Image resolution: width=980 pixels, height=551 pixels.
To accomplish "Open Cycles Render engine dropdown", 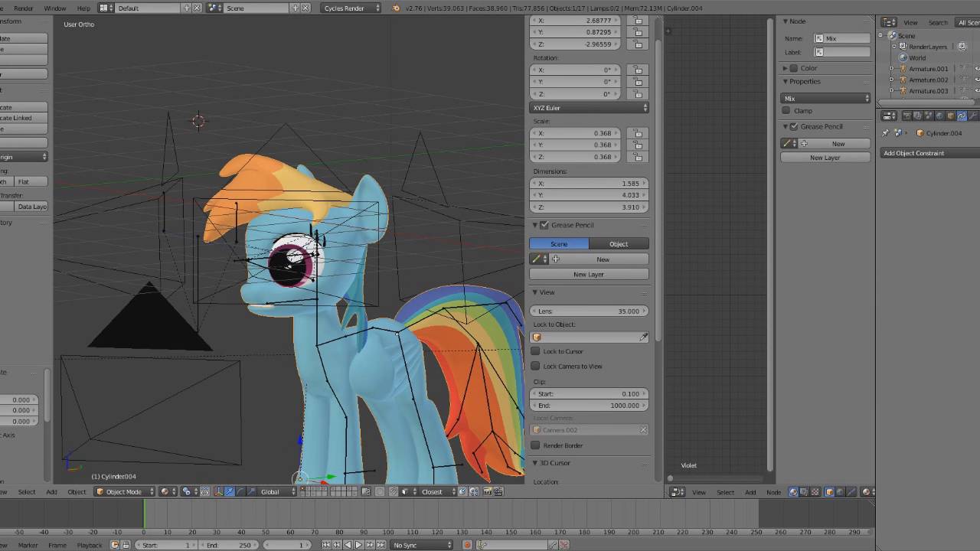I will [351, 8].
